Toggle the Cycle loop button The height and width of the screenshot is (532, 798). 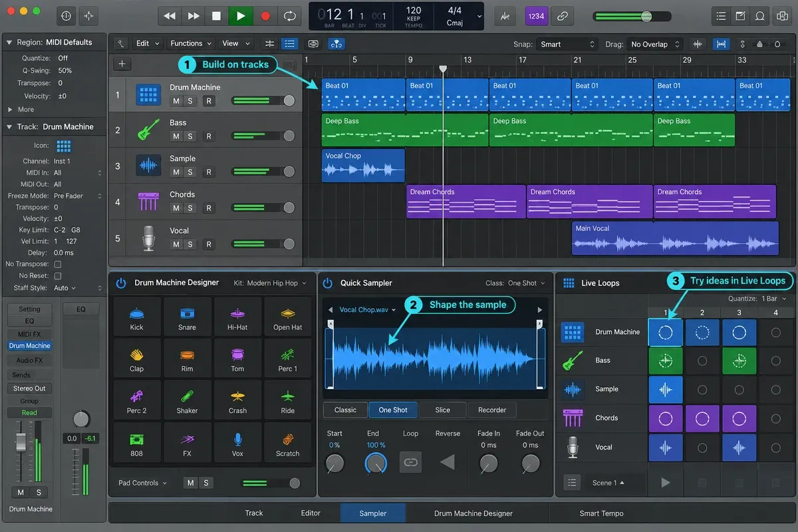[x=289, y=15]
